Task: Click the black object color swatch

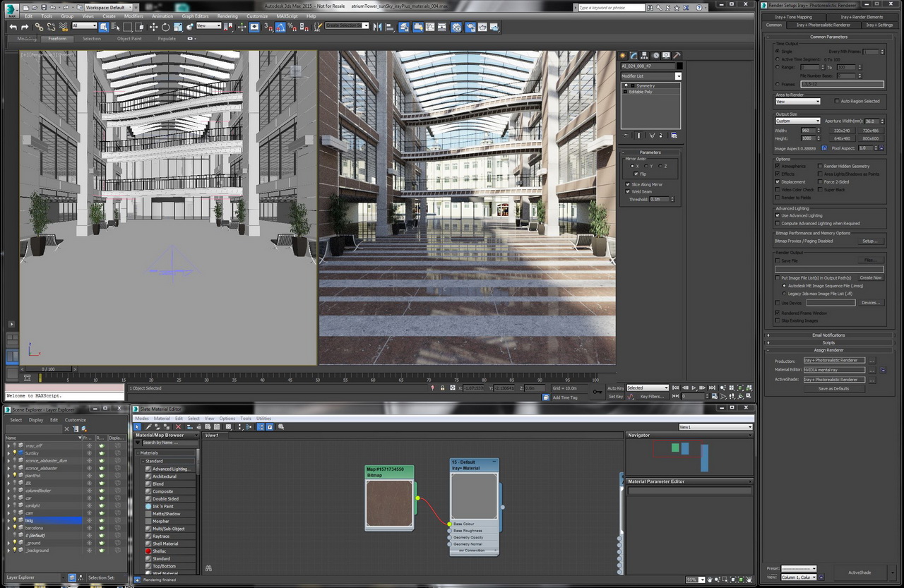Action: pyautogui.click(x=679, y=66)
